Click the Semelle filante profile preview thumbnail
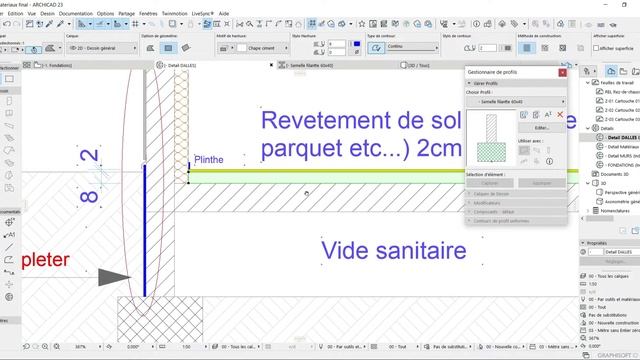The width and height of the screenshot is (640, 360). (491, 138)
